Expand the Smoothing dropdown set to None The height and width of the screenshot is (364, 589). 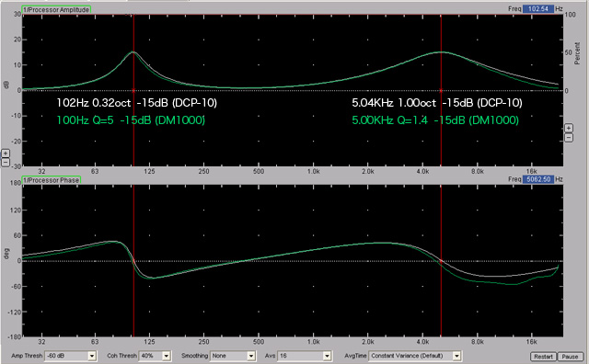[x=233, y=356]
